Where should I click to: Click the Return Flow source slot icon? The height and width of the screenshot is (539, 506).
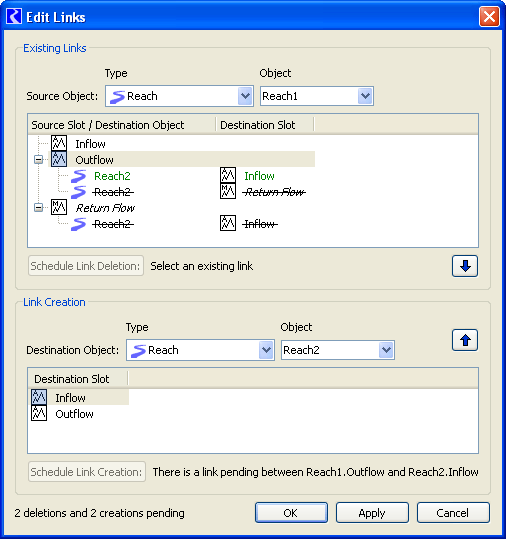(59, 207)
